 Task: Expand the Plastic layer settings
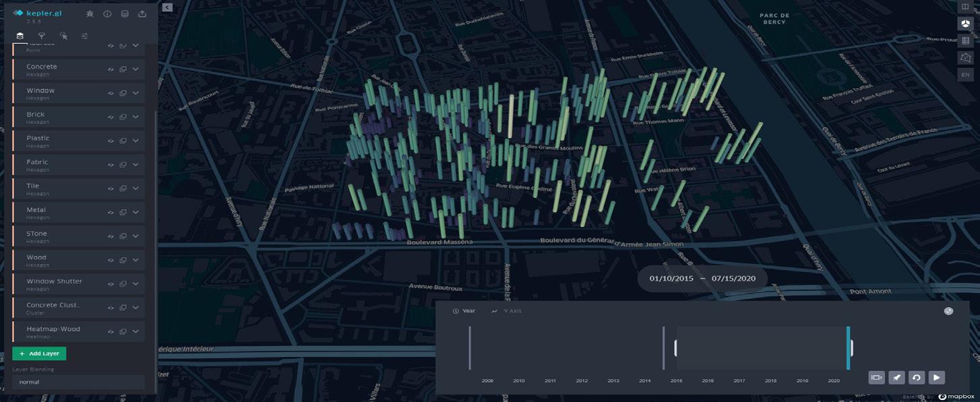[135, 141]
